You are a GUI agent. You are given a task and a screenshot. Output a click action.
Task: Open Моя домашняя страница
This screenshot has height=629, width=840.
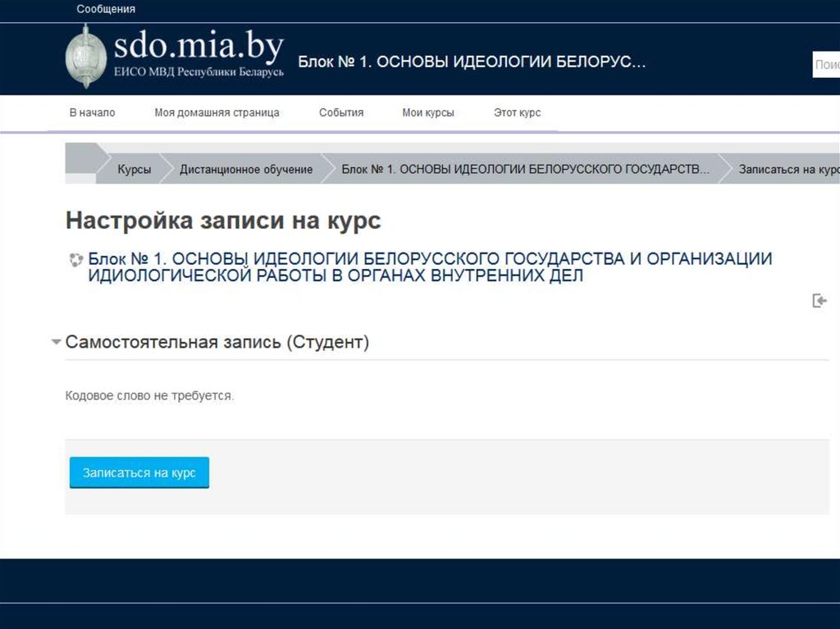click(x=217, y=113)
